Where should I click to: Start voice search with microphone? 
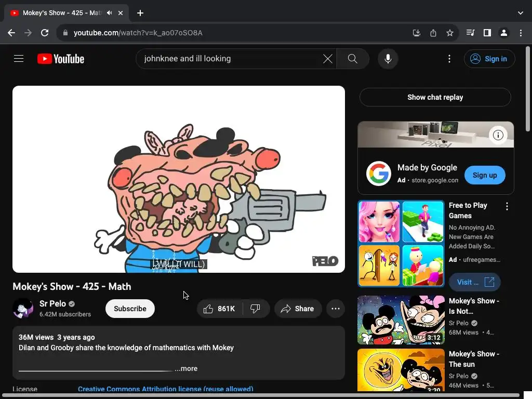388,59
